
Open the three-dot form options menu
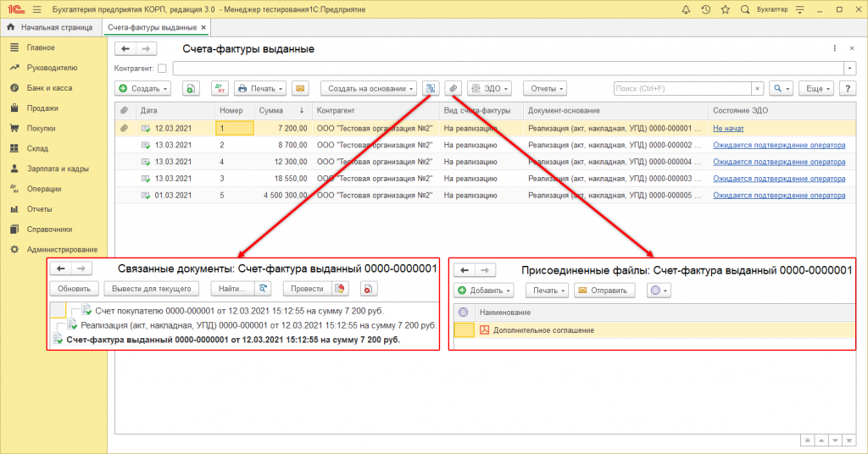pyautogui.click(x=835, y=48)
